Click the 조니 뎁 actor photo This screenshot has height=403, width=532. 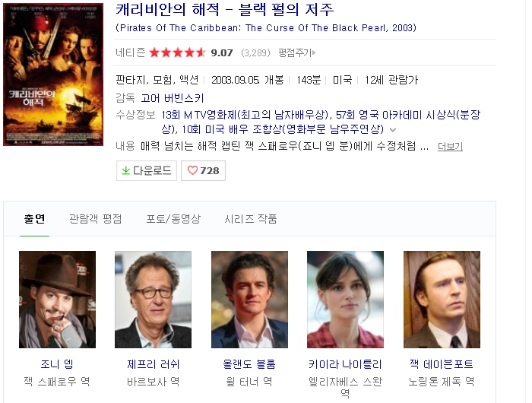57,300
